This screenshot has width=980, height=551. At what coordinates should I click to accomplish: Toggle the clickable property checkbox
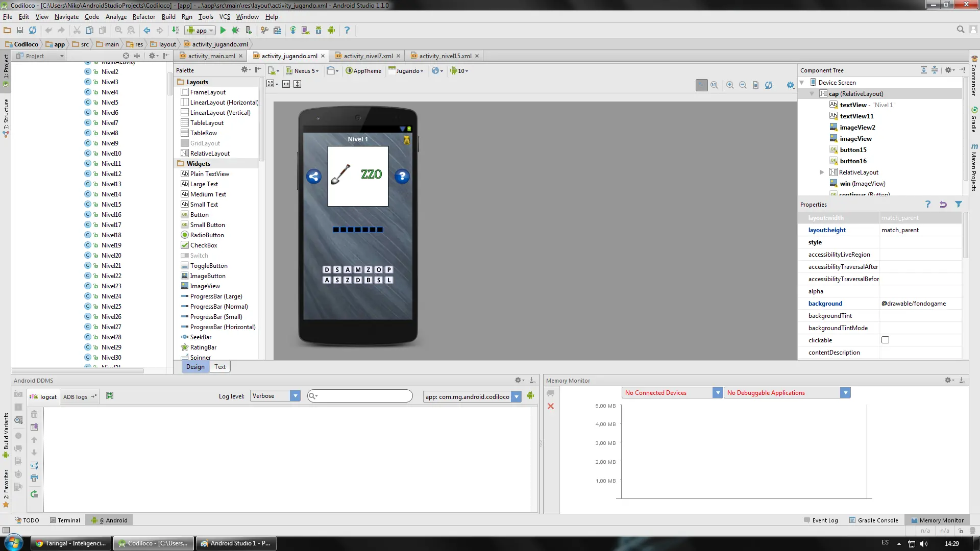(x=885, y=340)
